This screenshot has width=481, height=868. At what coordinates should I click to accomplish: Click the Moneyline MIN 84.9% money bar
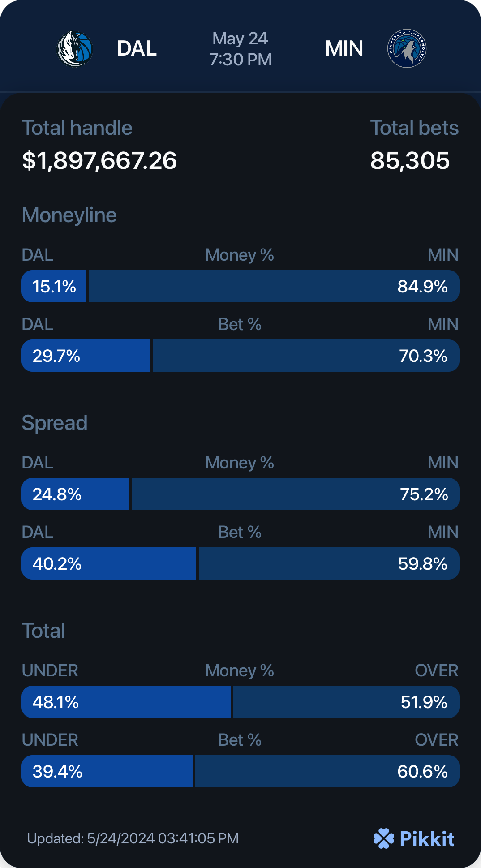click(x=274, y=286)
